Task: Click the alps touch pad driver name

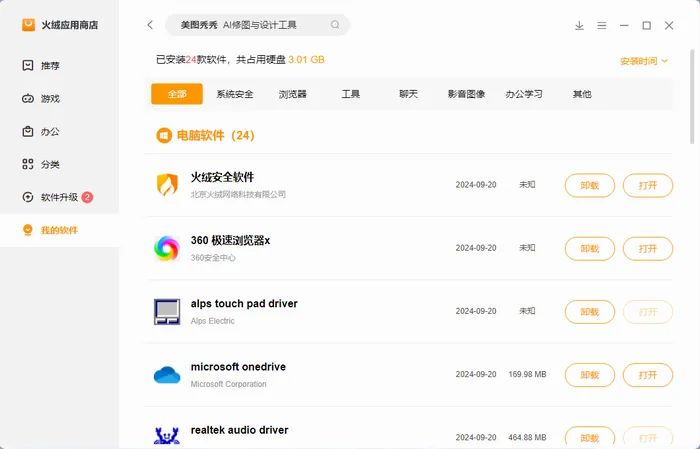Action: coord(244,303)
